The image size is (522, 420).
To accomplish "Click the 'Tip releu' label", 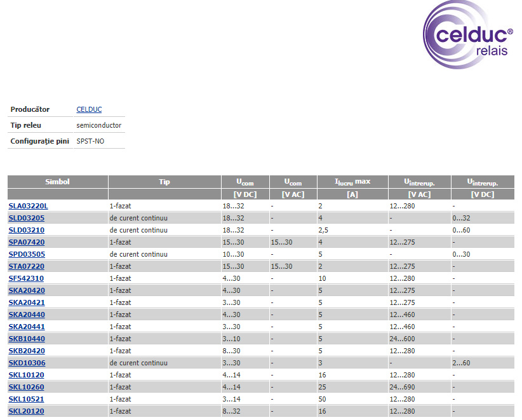I will tap(25, 125).
